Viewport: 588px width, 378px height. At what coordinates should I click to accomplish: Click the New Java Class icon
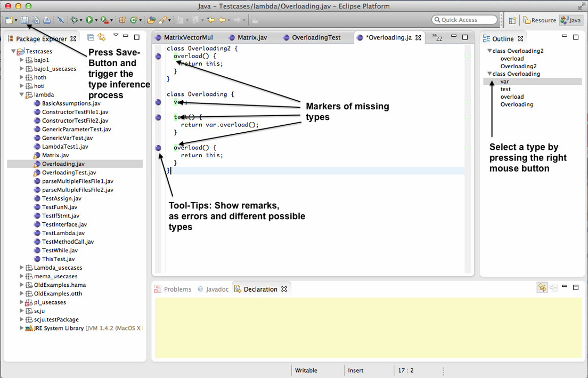click(134, 20)
